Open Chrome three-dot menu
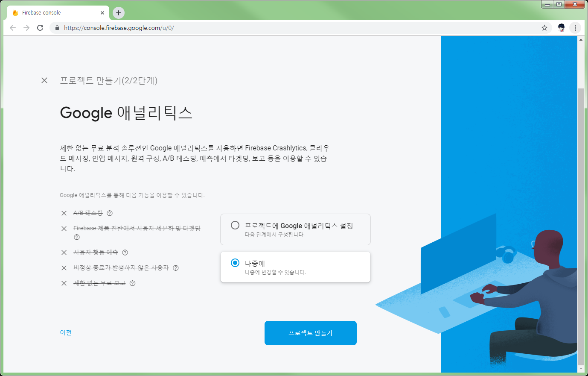 pos(575,28)
